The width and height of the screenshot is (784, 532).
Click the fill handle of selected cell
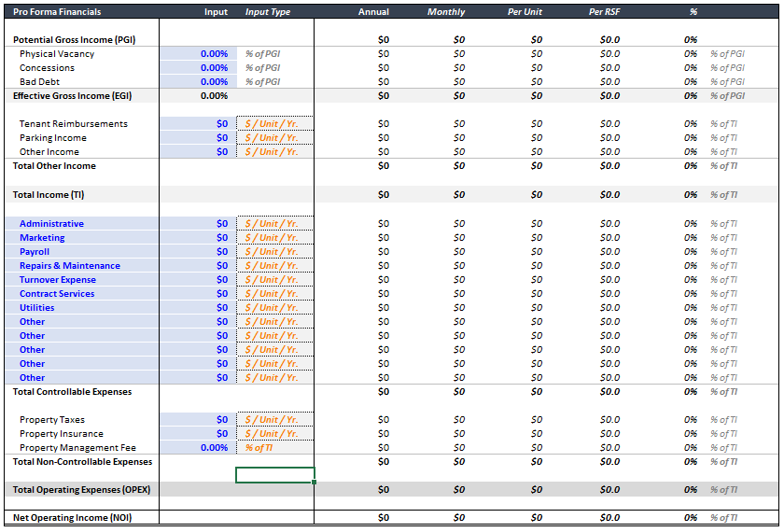[x=314, y=482]
